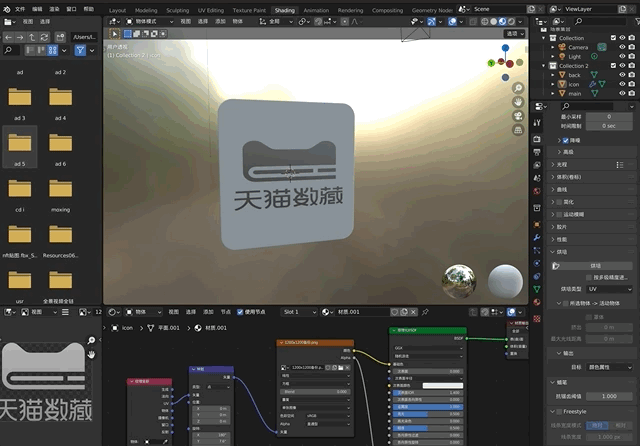Switch to the Layout workspace tab

click(x=118, y=10)
